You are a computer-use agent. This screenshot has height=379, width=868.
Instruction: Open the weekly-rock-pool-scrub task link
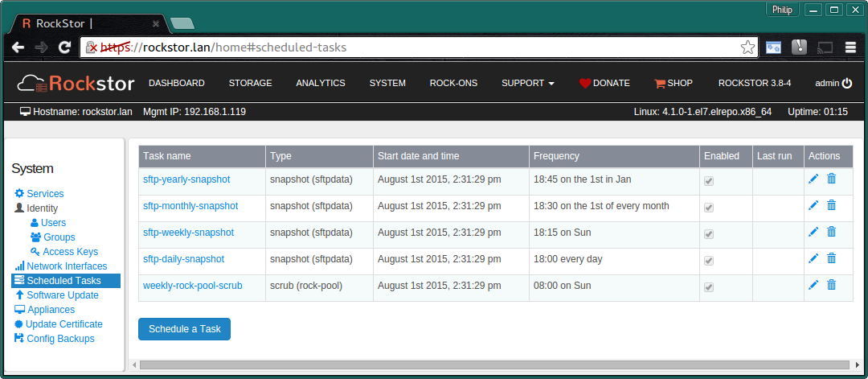tap(193, 286)
